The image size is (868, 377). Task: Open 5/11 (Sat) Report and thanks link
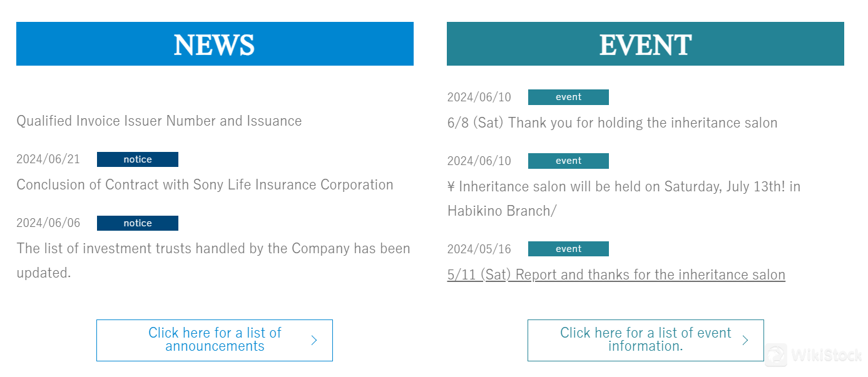(616, 274)
